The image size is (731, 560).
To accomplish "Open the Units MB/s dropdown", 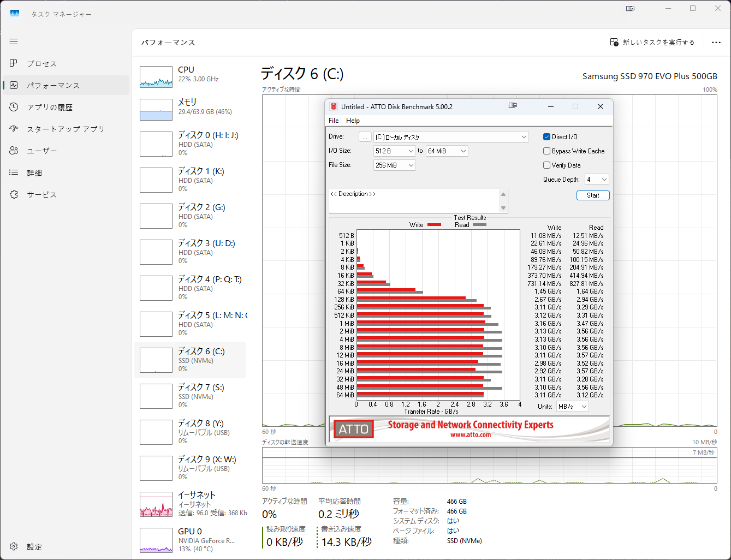I will pos(572,407).
